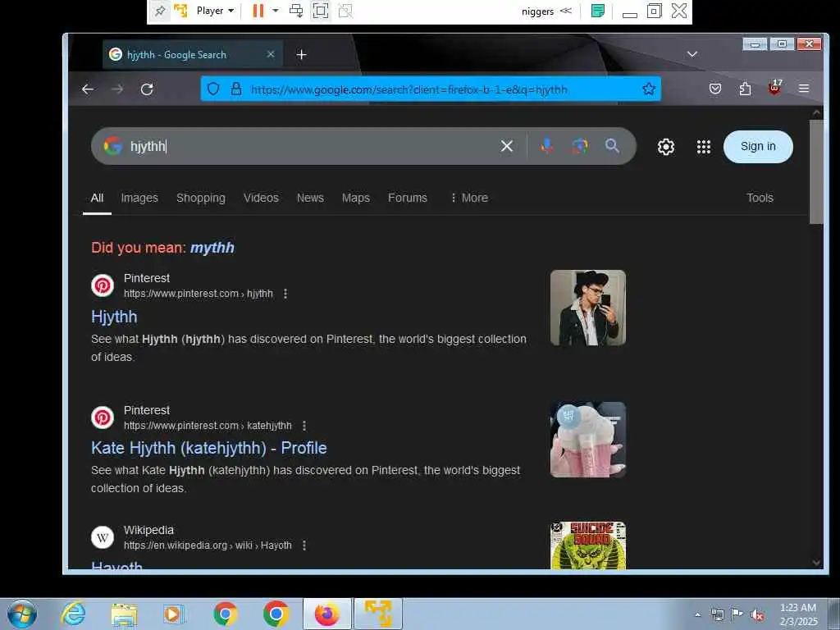
Task: Open the search Tools options
Action: click(760, 199)
